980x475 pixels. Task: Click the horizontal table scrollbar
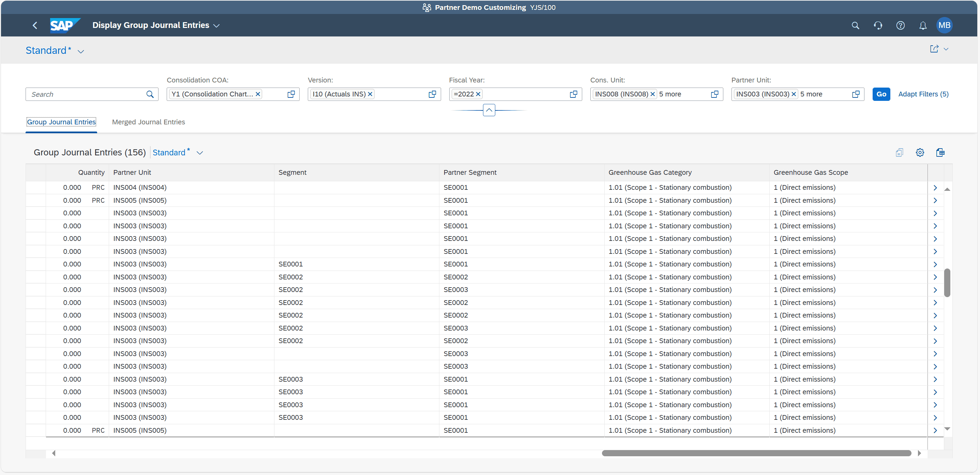(x=756, y=453)
